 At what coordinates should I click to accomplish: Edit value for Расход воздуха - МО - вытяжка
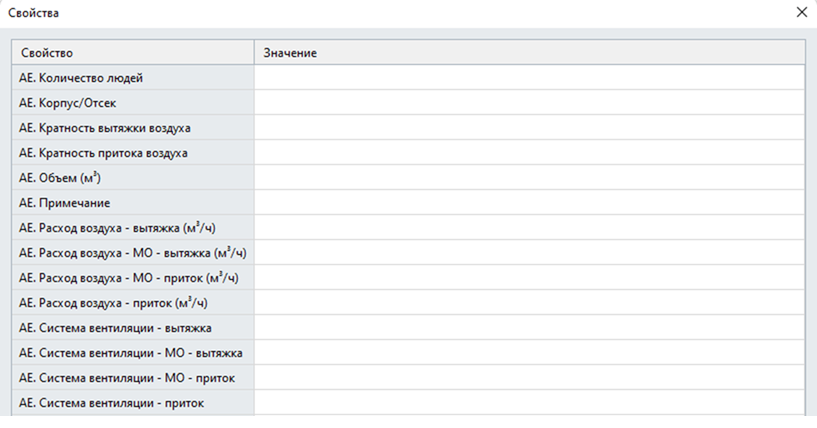coord(529,252)
